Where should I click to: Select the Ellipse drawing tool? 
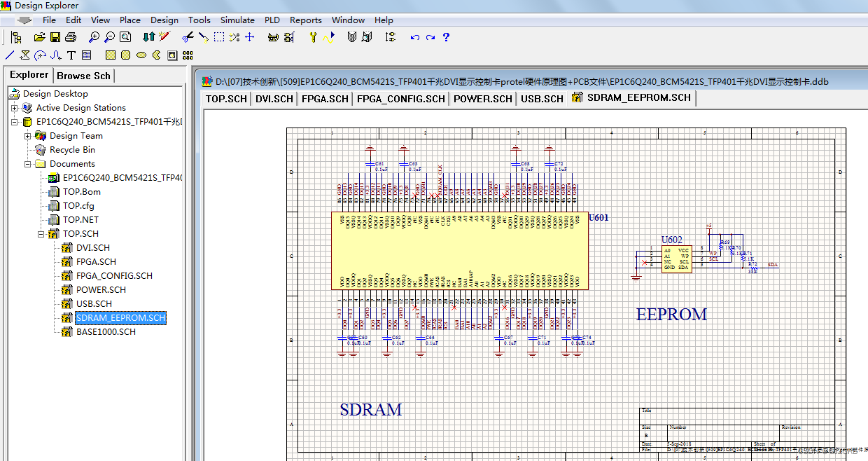(140, 55)
